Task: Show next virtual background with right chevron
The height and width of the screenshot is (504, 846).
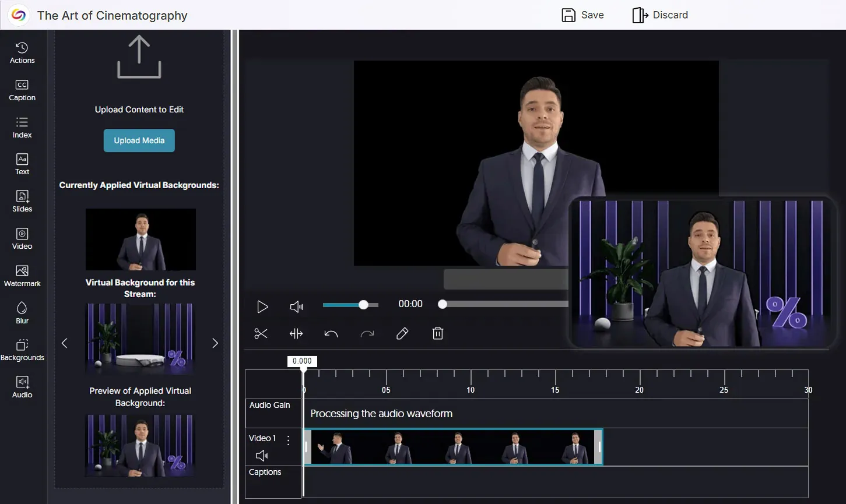Action: pos(215,343)
